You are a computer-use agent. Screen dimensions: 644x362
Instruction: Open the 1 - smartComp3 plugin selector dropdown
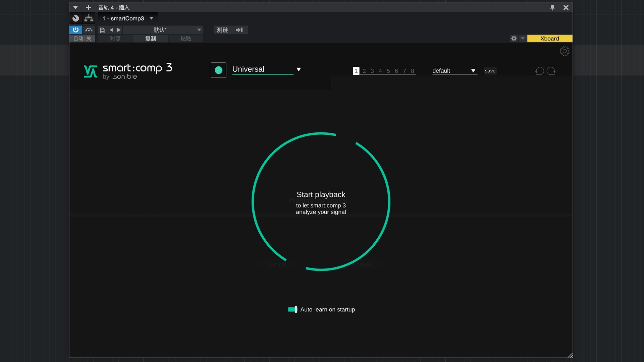pyautogui.click(x=151, y=18)
